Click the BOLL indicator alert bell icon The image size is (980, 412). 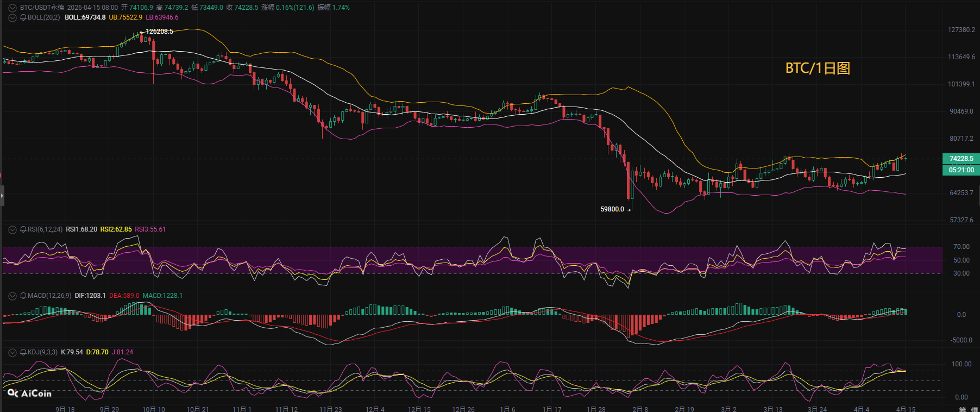[x=23, y=17]
